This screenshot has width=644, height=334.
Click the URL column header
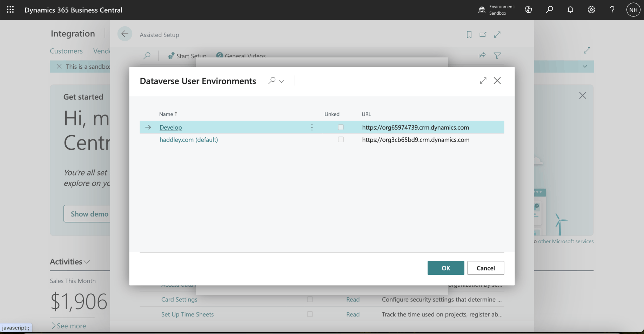(x=366, y=114)
